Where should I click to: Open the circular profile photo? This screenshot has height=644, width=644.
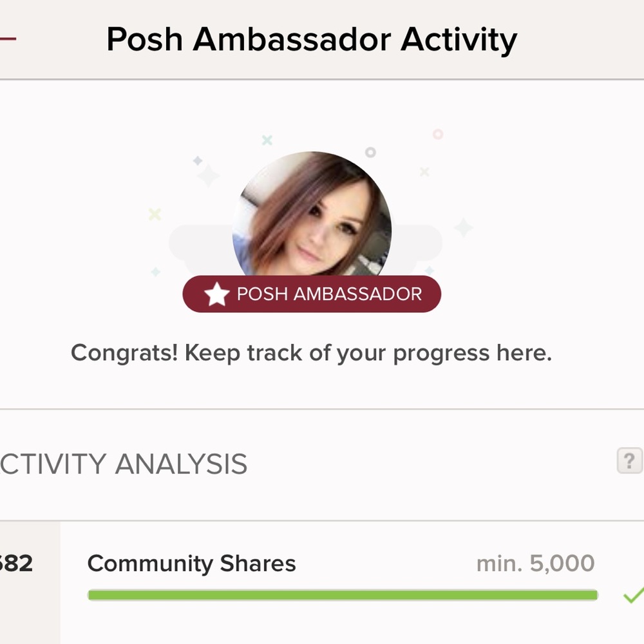tap(312, 216)
